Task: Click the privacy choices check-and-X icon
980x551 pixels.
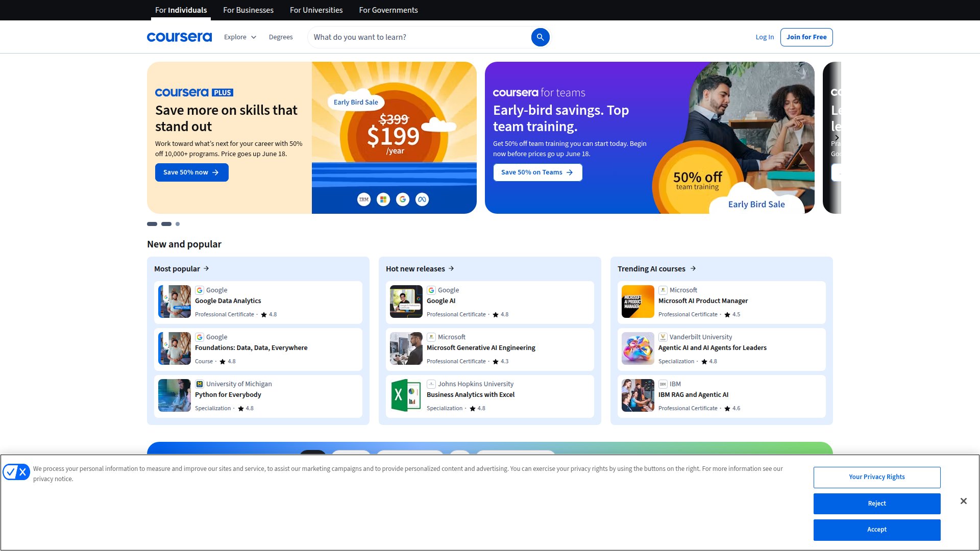Action: pos(16,472)
